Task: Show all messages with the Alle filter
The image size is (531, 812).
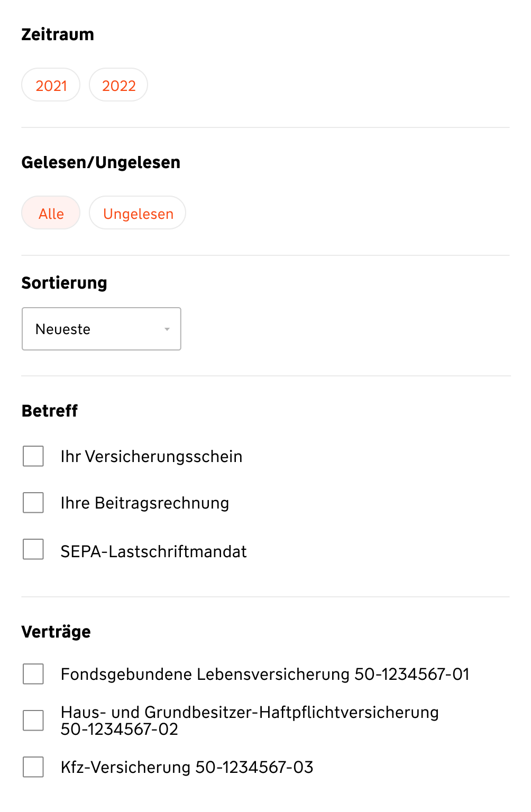Action: 51,213
